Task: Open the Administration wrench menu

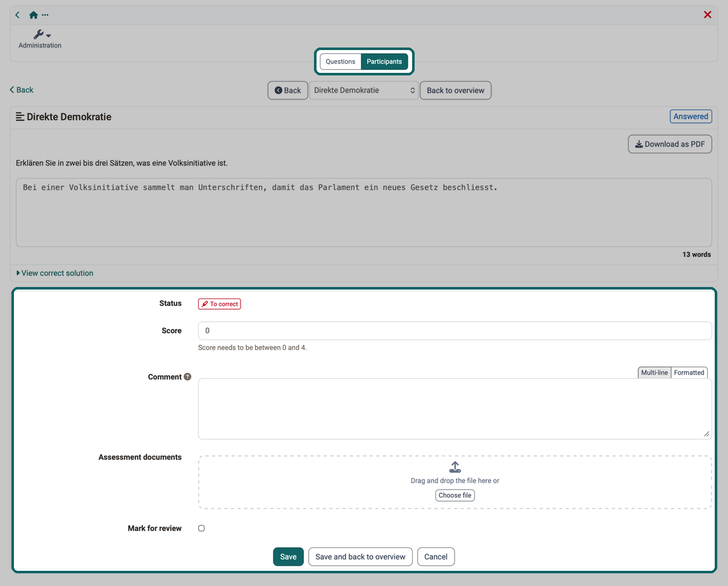Action: (40, 39)
